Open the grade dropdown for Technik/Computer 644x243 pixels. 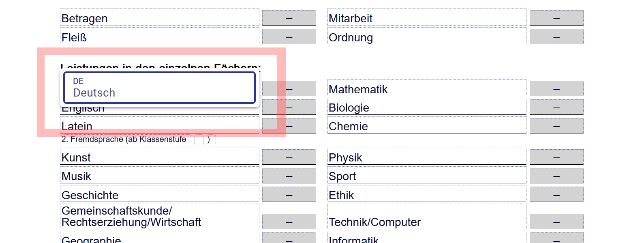[556, 221]
